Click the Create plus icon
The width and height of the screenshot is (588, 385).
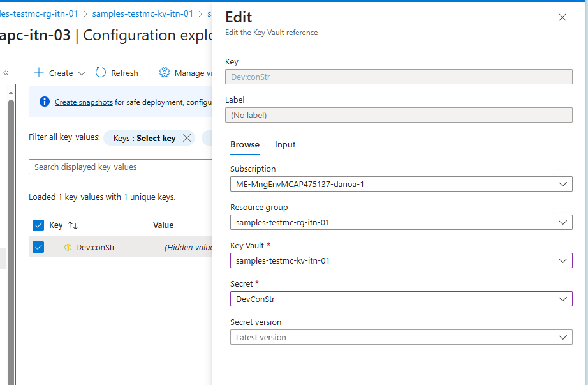point(39,73)
